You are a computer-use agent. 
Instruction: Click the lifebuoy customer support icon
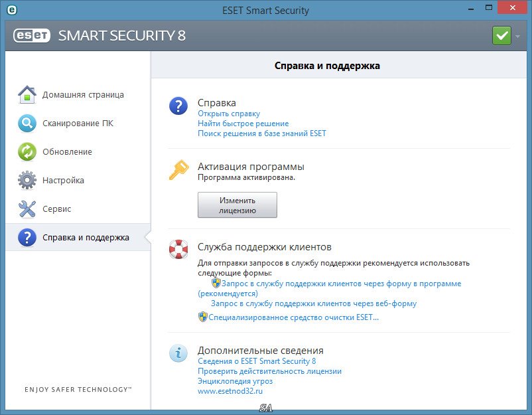coord(178,249)
